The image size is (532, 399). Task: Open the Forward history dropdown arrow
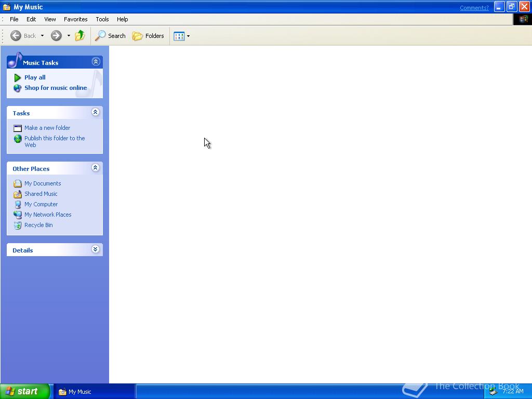tap(69, 36)
